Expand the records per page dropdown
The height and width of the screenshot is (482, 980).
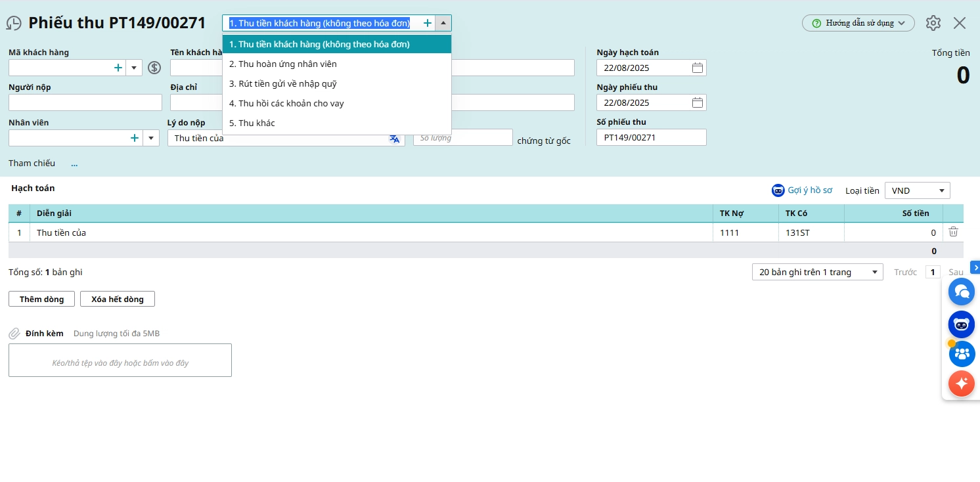[817, 272]
